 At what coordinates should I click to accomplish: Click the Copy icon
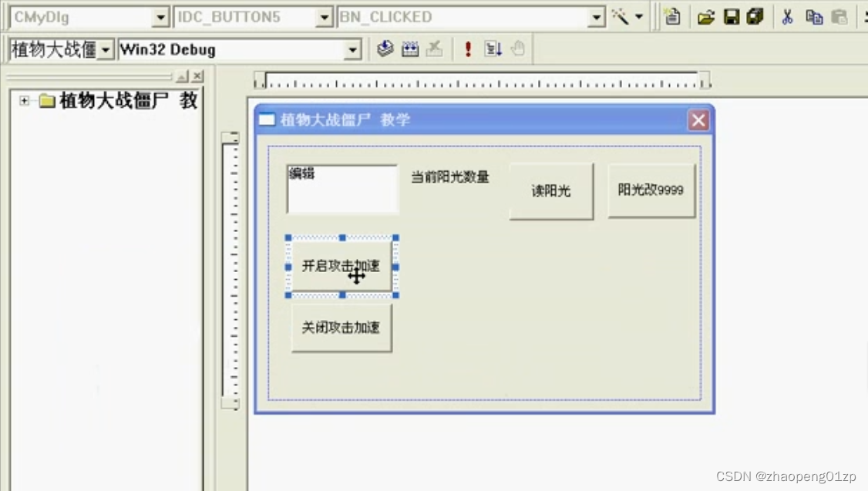(x=814, y=17)
